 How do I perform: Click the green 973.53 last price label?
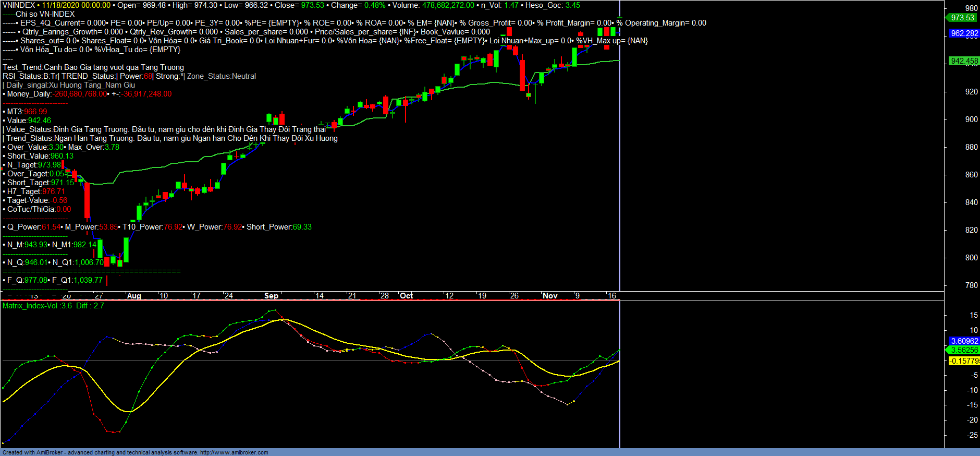(962, 18)
